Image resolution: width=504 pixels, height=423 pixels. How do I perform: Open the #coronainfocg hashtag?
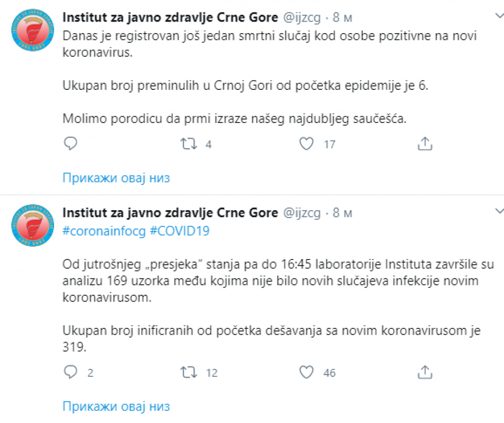[104, 231]
